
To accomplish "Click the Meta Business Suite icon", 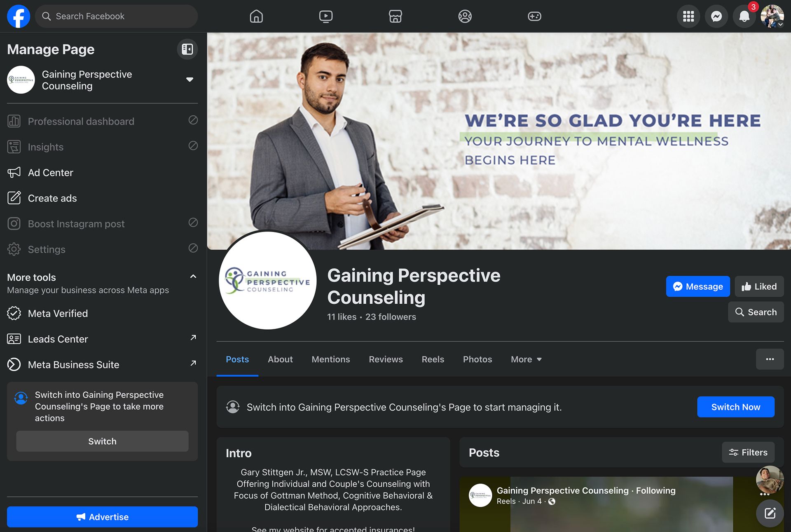I will pos(14,364).
